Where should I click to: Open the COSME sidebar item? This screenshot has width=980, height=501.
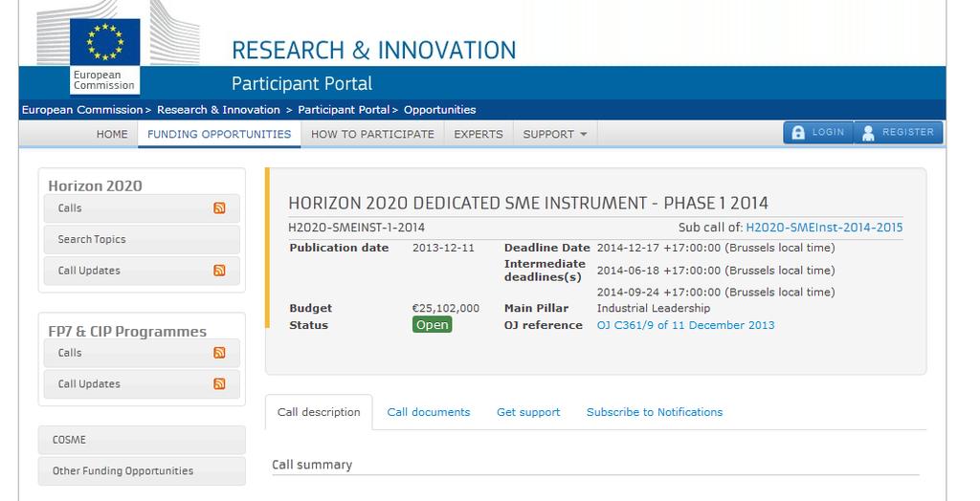point(142,440)
